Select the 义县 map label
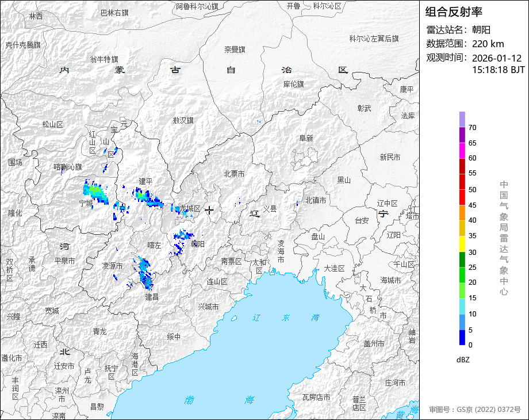529x420 pixels. [x=270, y=209]
